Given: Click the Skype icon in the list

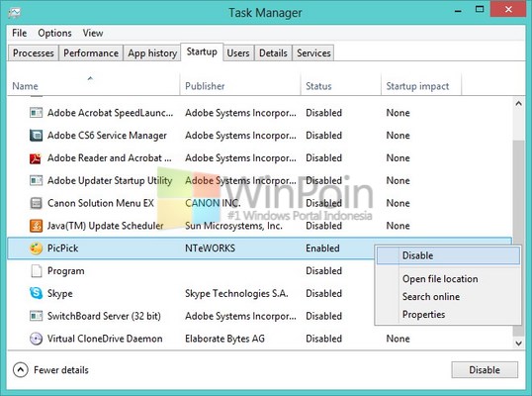Looking at the screenshot, I should (36, 293).
